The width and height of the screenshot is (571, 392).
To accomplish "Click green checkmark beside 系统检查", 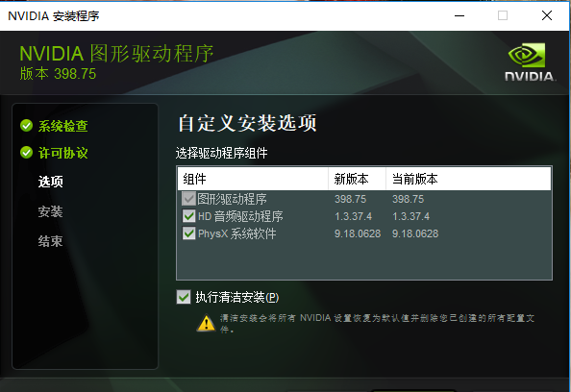I will [26, 126].
